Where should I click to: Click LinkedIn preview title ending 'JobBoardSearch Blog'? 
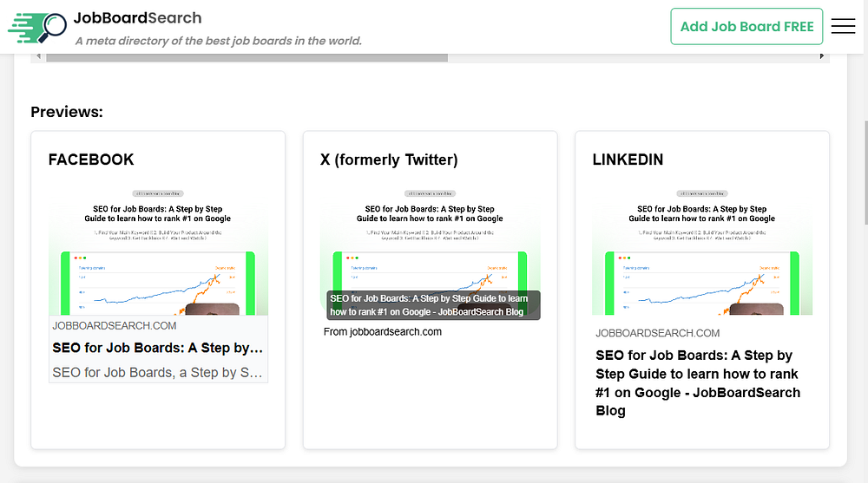(x=698, y=383)
